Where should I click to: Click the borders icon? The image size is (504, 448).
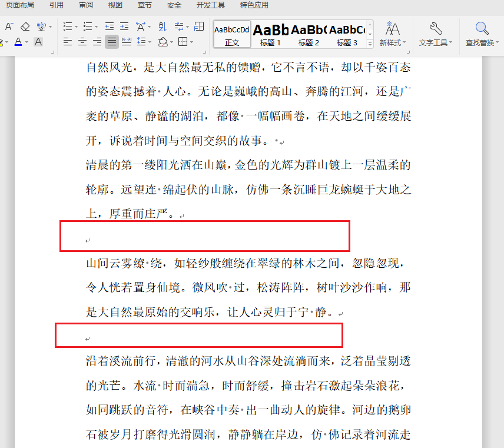coord(183,42)
